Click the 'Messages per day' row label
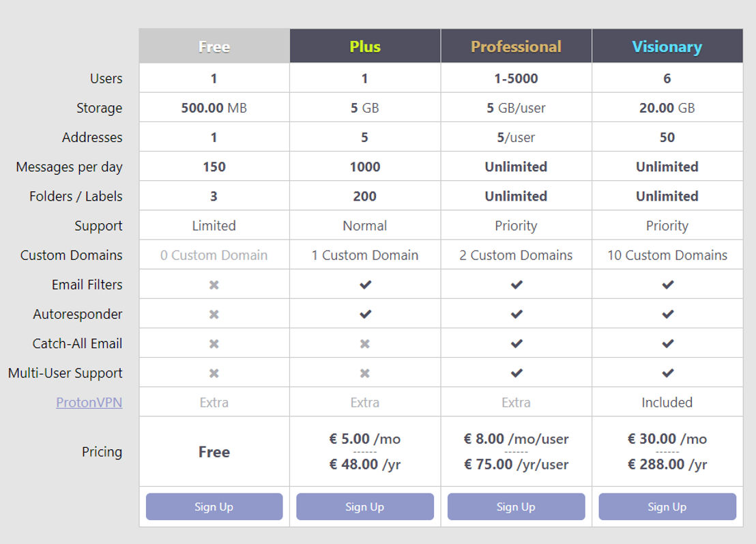The height and width of the screenshot is (544, 756). pyautogui.click(x=69, y=167)
